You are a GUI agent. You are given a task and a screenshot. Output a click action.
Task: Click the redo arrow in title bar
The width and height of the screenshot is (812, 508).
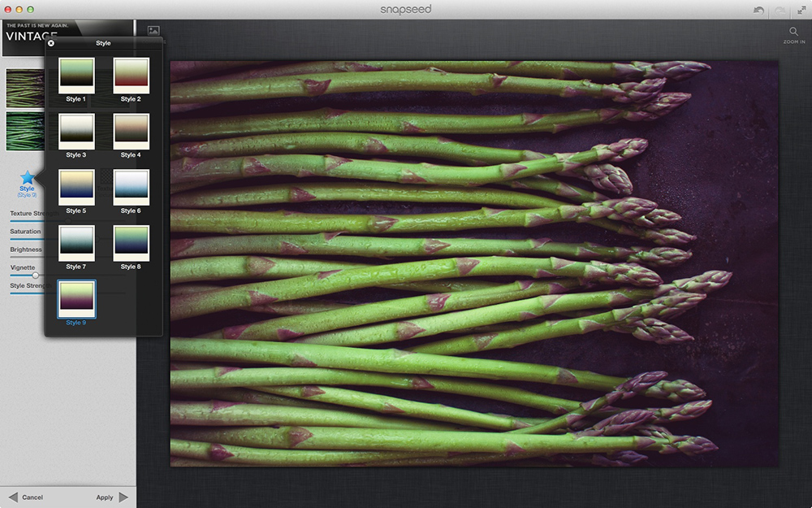[x=780, y=11]
